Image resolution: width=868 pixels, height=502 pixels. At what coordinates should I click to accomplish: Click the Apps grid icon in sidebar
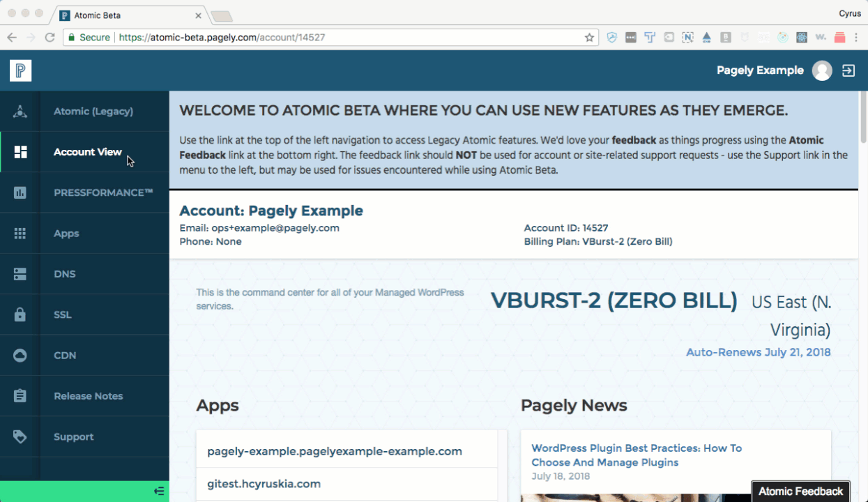20,234
